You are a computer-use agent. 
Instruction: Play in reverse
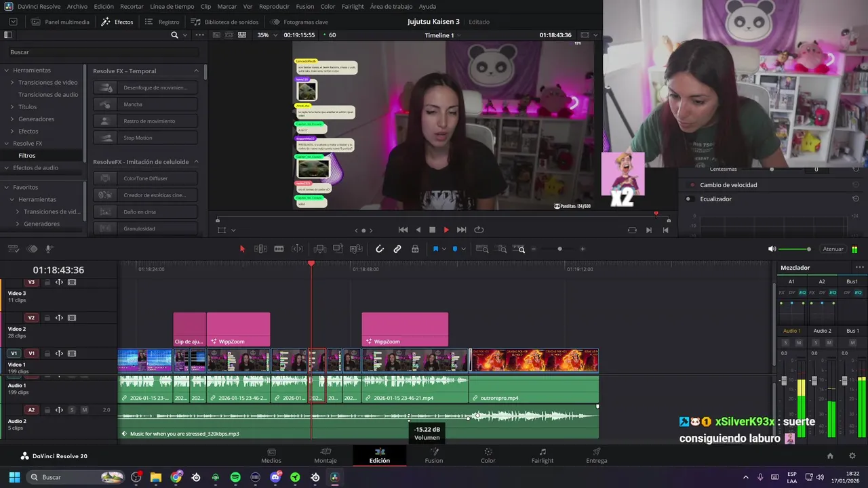[418, 230]
